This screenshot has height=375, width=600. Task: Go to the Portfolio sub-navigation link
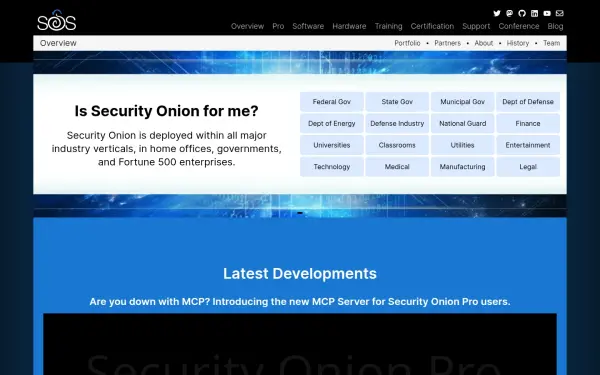pyautogui.click(x=407, y=43)
